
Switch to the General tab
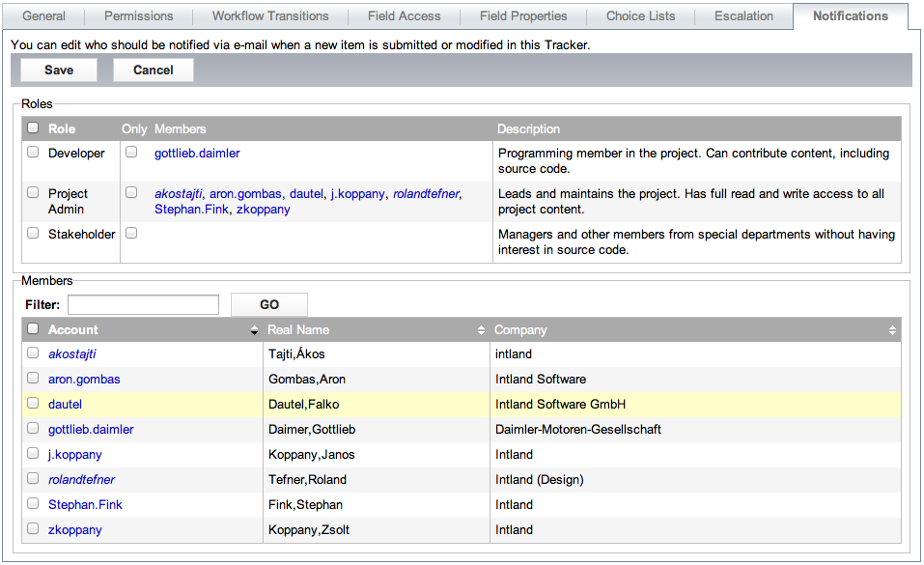point(43,15)
